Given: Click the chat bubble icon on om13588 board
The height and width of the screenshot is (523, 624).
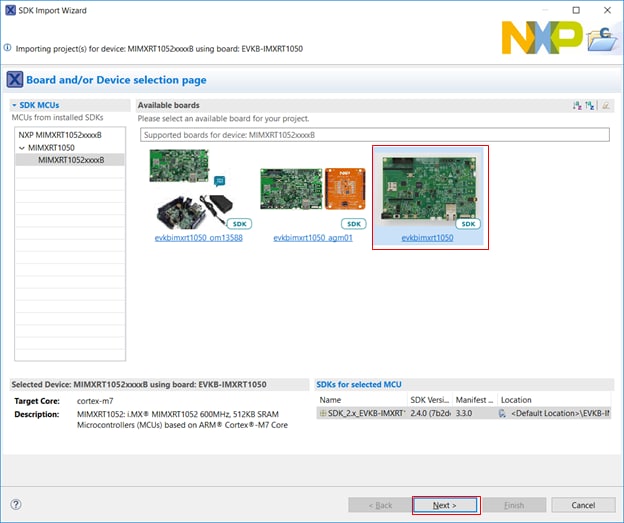Looking at the screenshot, I should tap(220, 181).
